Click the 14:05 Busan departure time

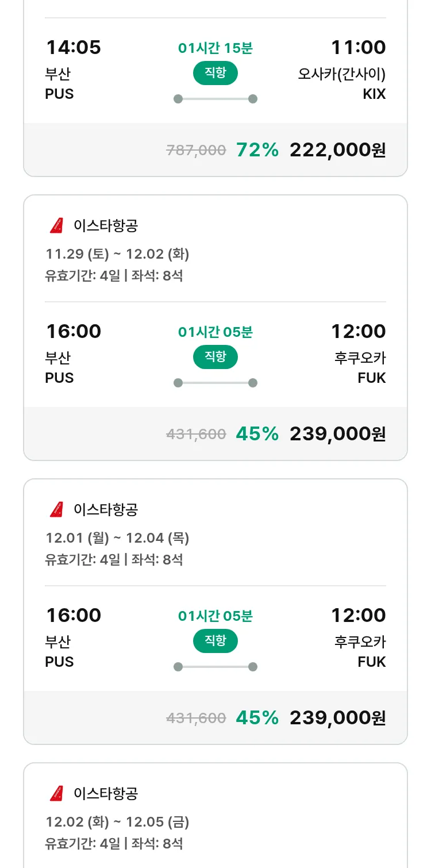point(73,47)
